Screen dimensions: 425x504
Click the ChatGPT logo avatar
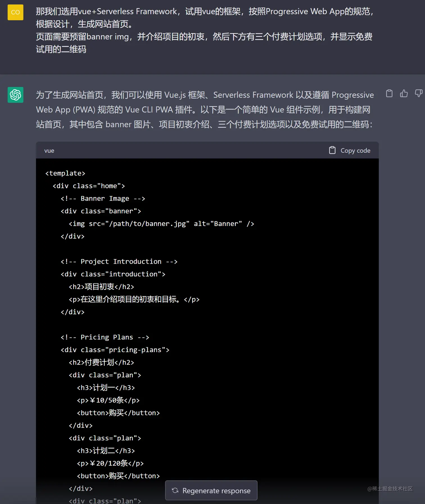tap(15, 95)
